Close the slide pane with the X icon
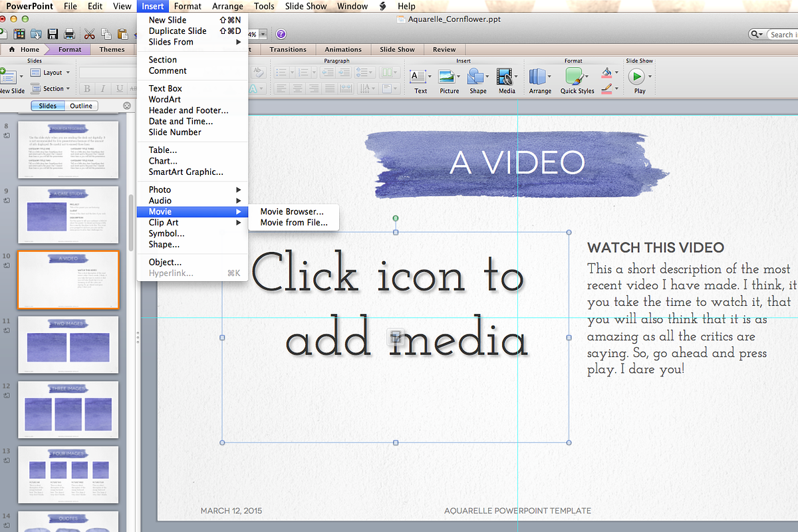The height and width of the screenshot is (532, 798). click(127, 106)
